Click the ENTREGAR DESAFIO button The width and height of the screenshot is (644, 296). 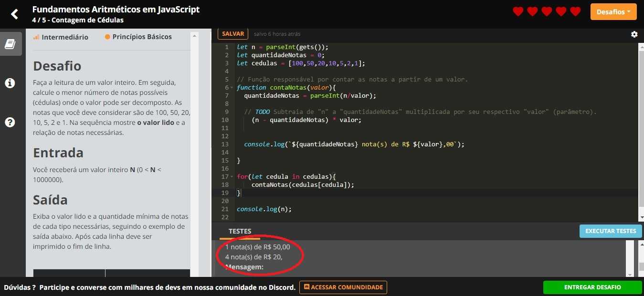tap(592, 287)
